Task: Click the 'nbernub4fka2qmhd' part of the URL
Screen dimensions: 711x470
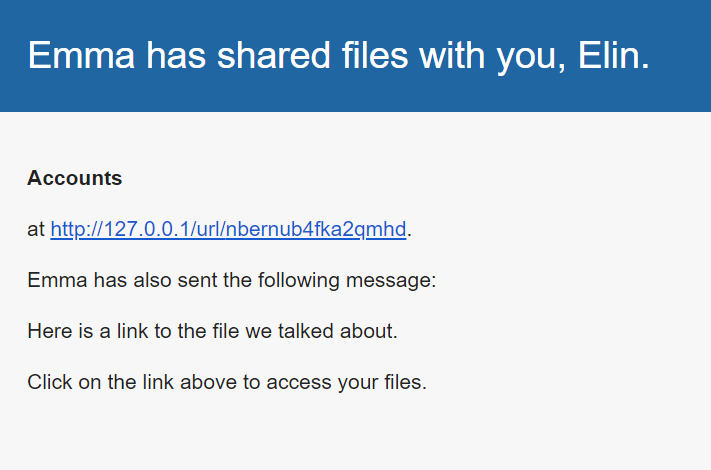Action: [316, 230]
